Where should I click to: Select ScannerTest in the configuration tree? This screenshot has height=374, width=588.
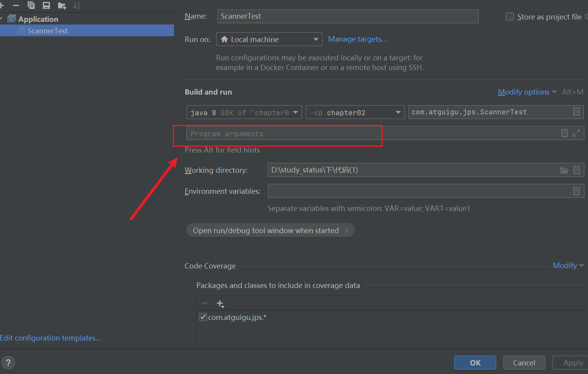tap(48, 31)
